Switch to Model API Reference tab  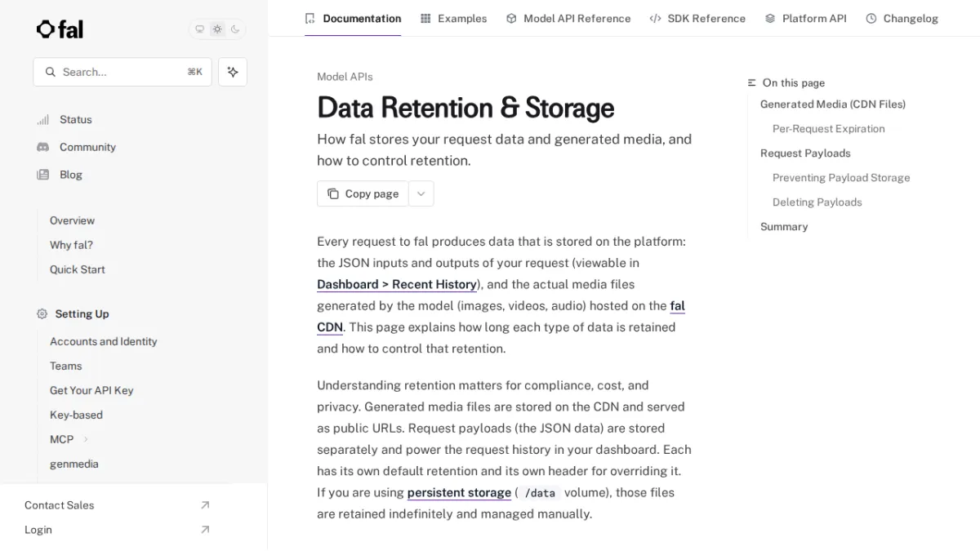pos(568,18)
